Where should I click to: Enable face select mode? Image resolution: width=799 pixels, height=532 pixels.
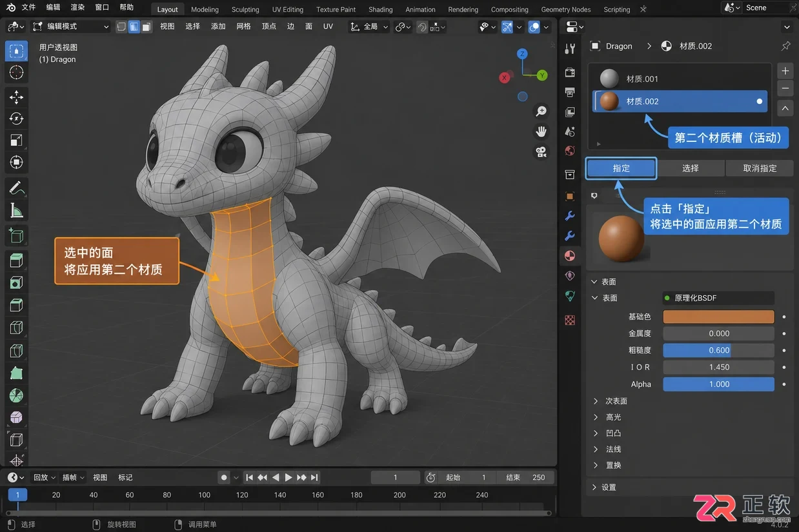point(147,26)
